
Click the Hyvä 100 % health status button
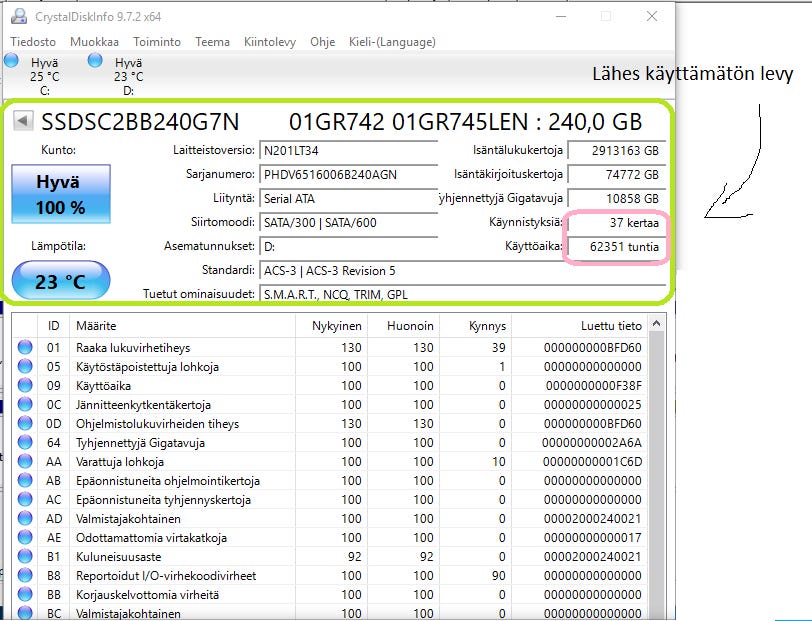[61, 195]
